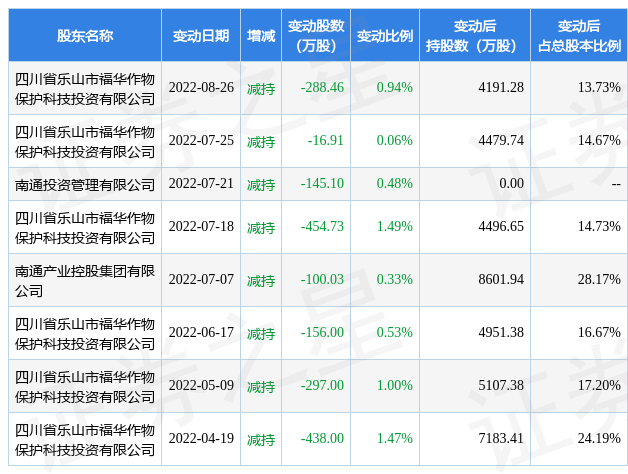Select date cell 2022-04-19
Image resolution: width=628 pixels, height=474 pixels.
coord(201,438)
